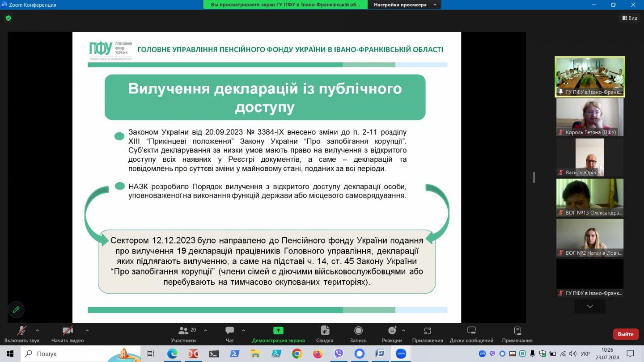
Task: Open the red DC app on taskbar
Action: point(193,354)
